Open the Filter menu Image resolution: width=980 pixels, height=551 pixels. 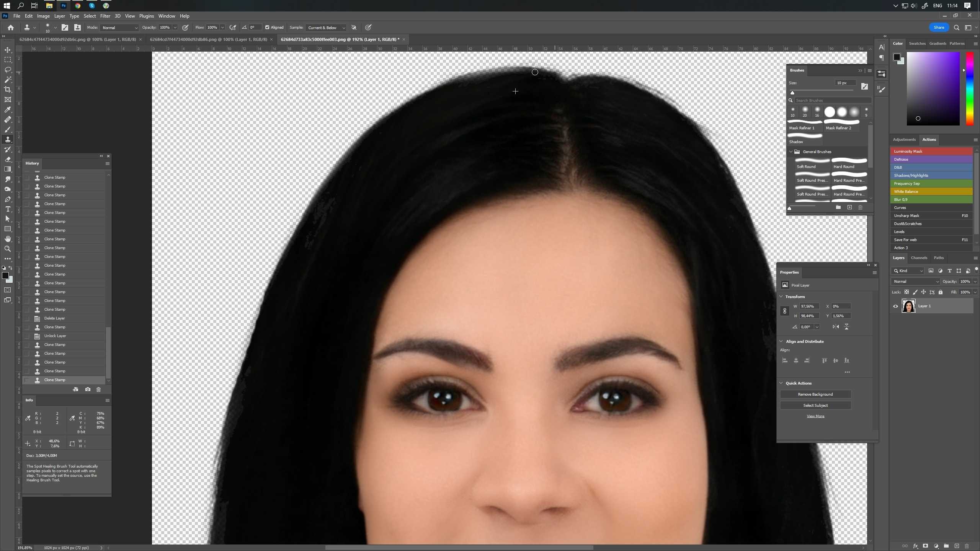click(x=105, y=16)
